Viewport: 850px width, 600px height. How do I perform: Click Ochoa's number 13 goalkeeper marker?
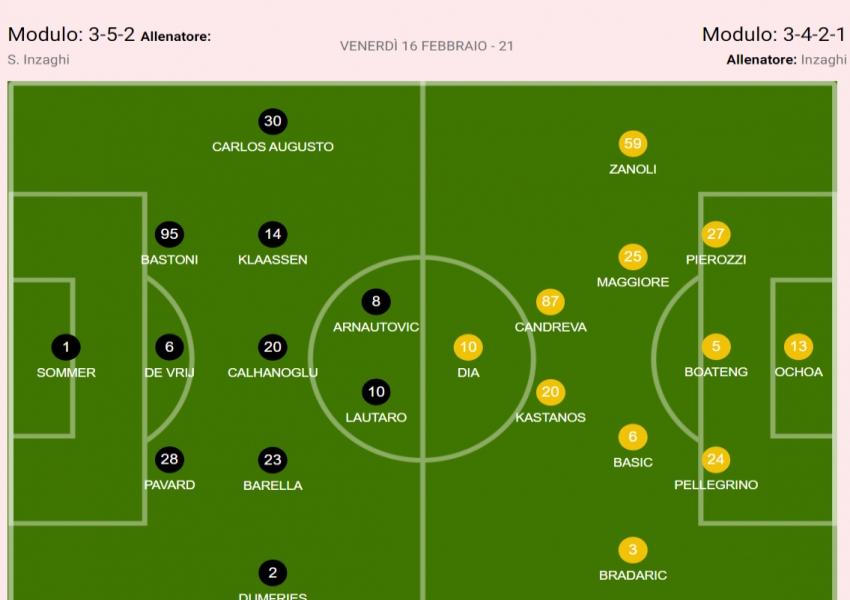point(798,348)
